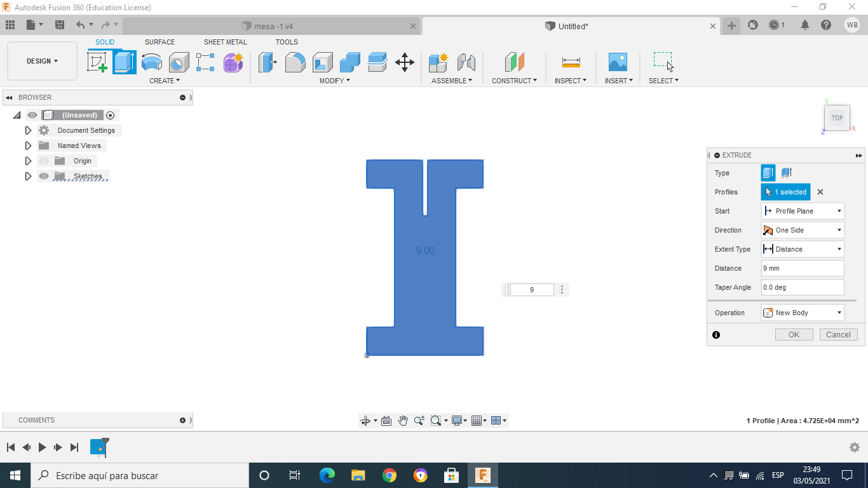Click the Taper Angle field

803,287
